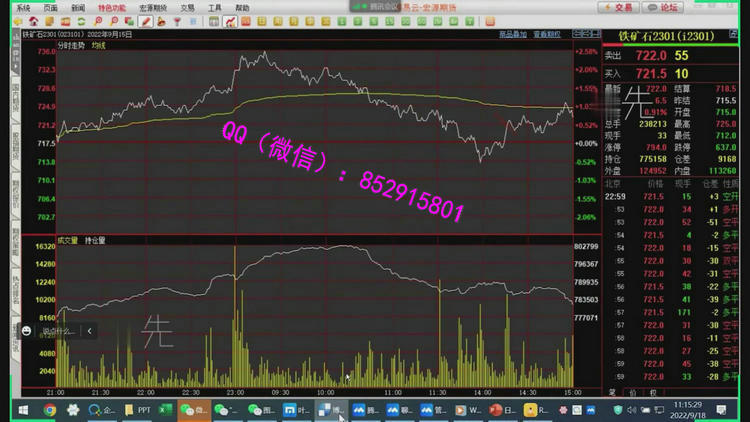
Task: Click the red home toolbar icon
Action: 35,20
